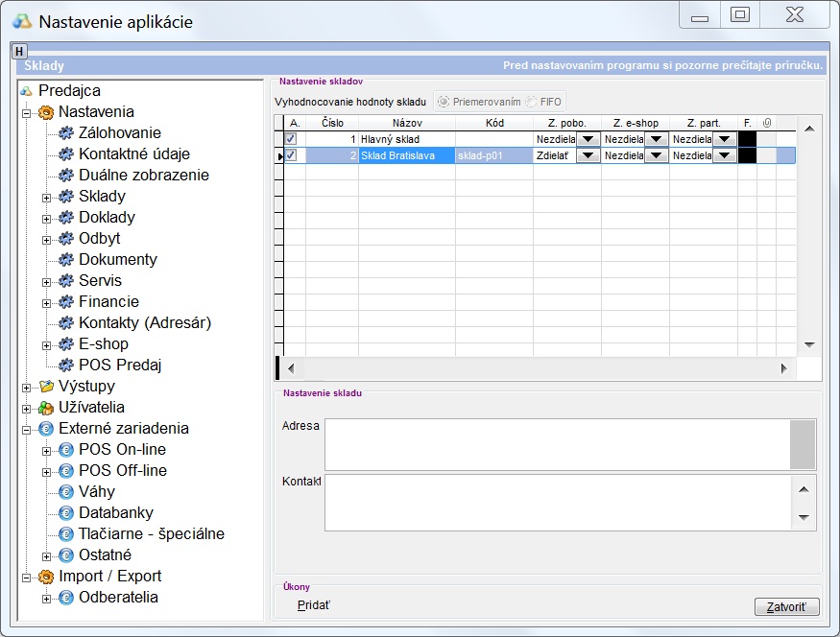This screenshot has height=637, width=840.
Task: Open Z. pobo. dropdown for Sklad Bratislava
Action: tap(588, 155)
